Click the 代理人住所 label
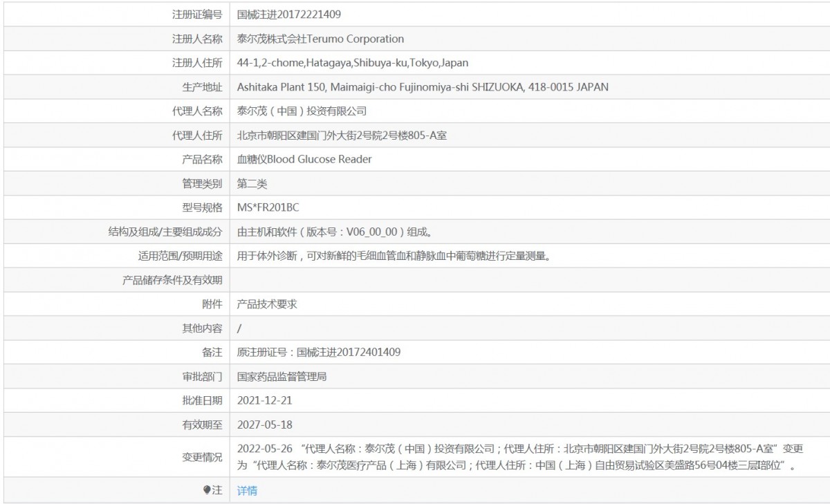This screenshot has height=504, width=830. click(197, 136)
